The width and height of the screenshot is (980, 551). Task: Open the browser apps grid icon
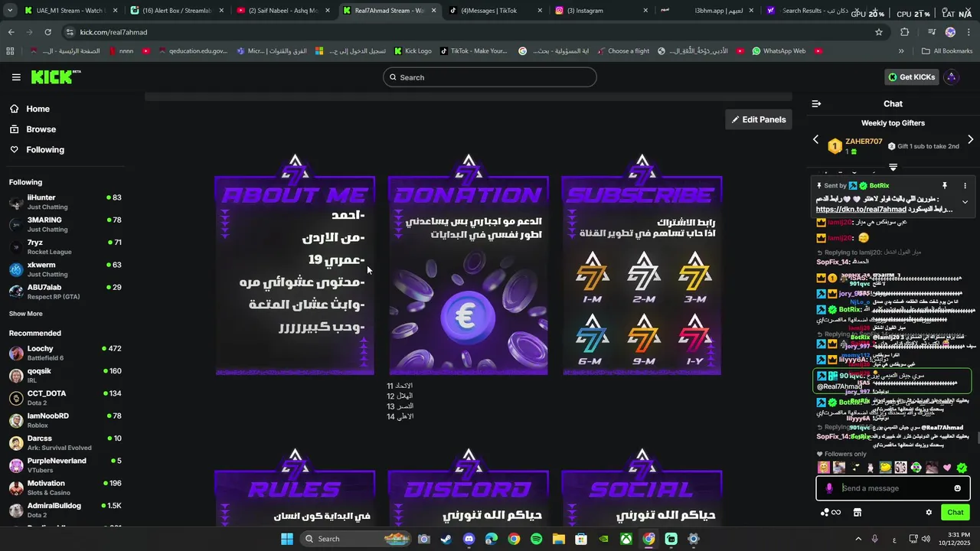pyautogui.click(x=10, y=51)
